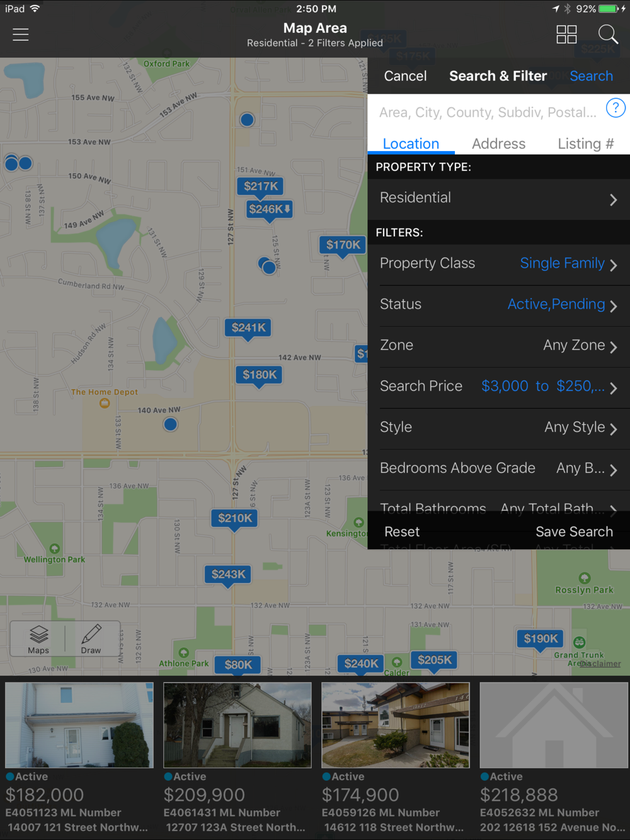
Task: Open the help question mark icon
Action: click(x=616, y=108)
